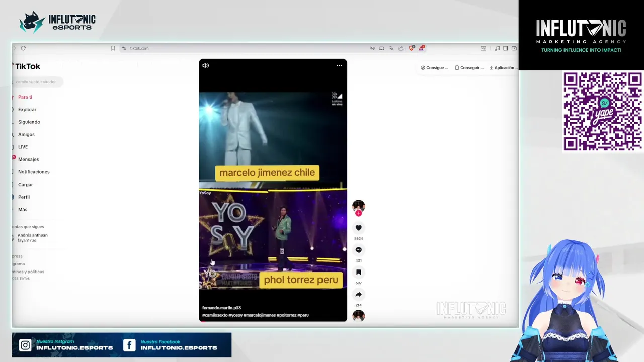This screenshot has width=644, height=362.
Task: Click the #peru hashtag
Action: 303,315
